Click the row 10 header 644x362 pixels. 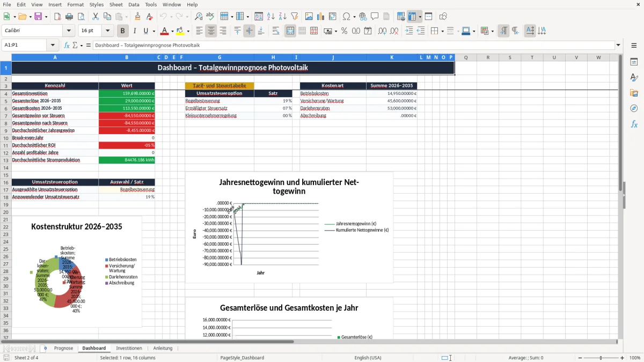point(6,138)
